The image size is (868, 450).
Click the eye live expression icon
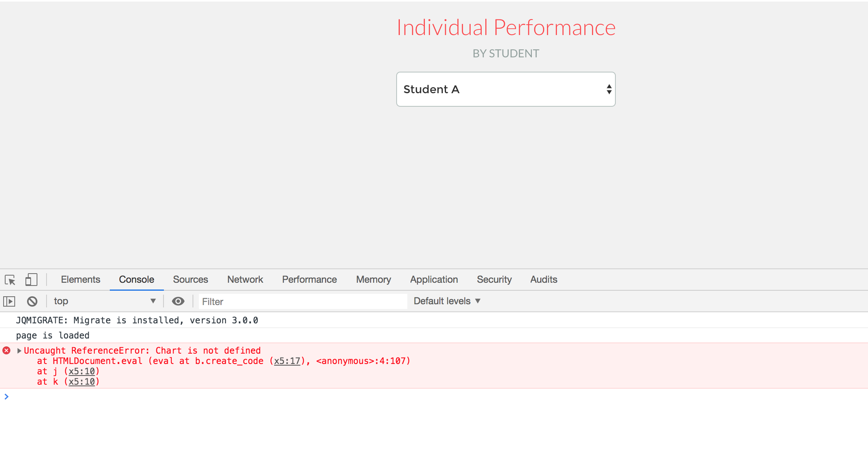[x=178, y=301]
